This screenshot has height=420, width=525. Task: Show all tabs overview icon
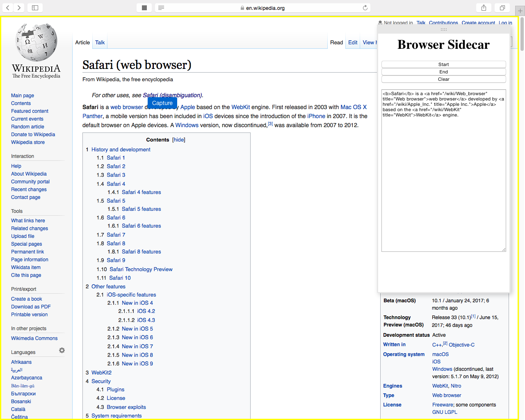pyautogui.click(x=502, y=7)
